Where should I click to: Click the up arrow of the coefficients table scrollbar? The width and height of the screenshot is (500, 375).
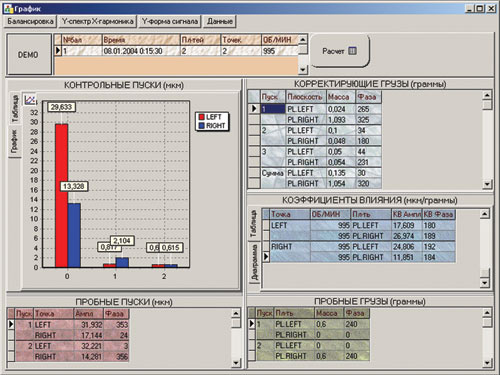pos(485,214)
